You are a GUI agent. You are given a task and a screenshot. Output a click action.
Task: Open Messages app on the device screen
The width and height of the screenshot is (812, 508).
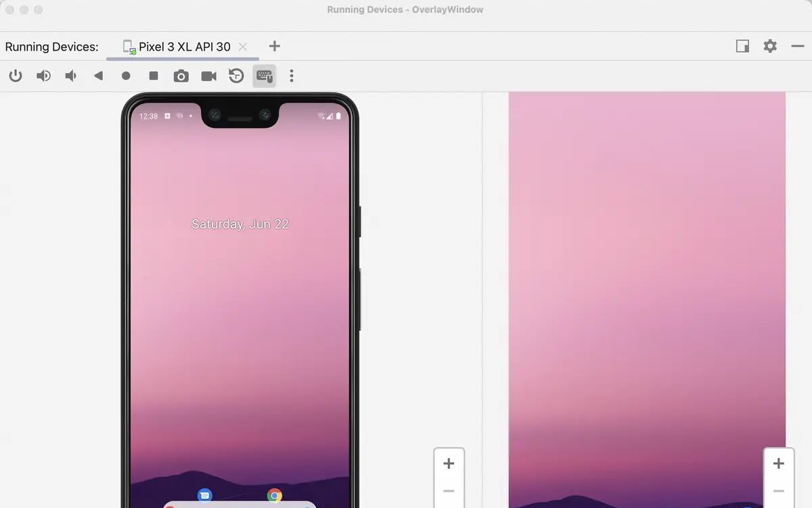click(x=204, y=495)
